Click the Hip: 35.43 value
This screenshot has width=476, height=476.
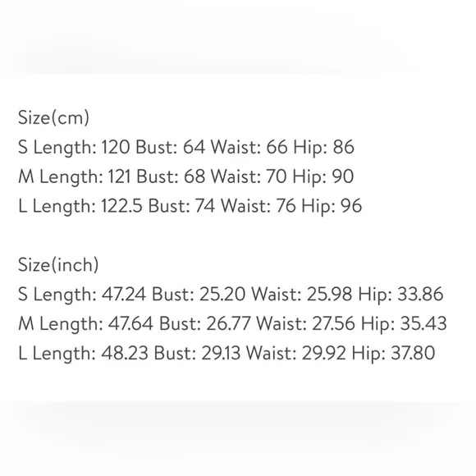[x=404, y=323]
